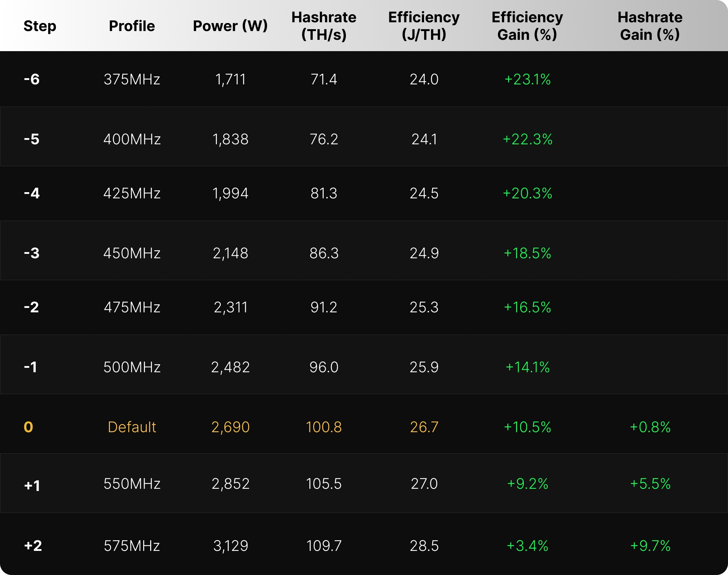Click the Profile column header
728x575 pixels.
point(132,26)
